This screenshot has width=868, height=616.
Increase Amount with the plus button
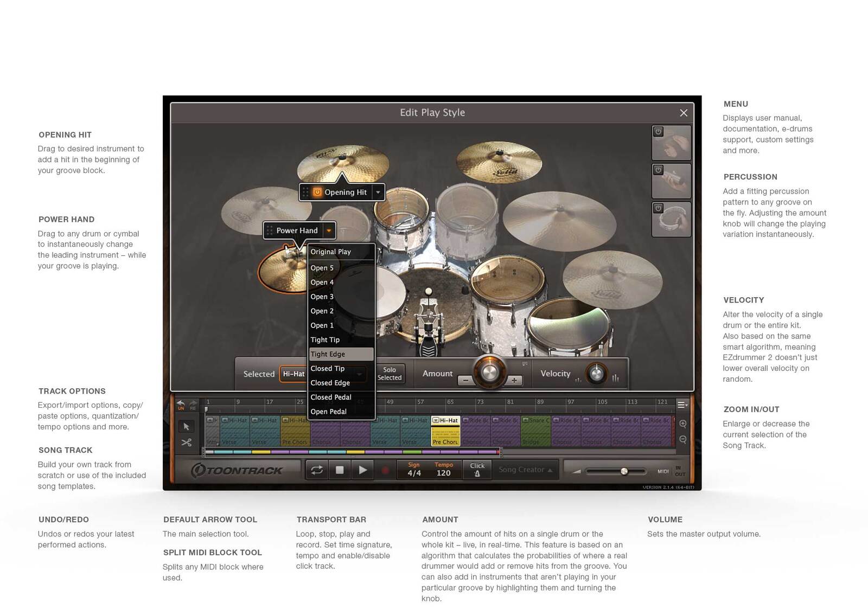pos(514,380)
